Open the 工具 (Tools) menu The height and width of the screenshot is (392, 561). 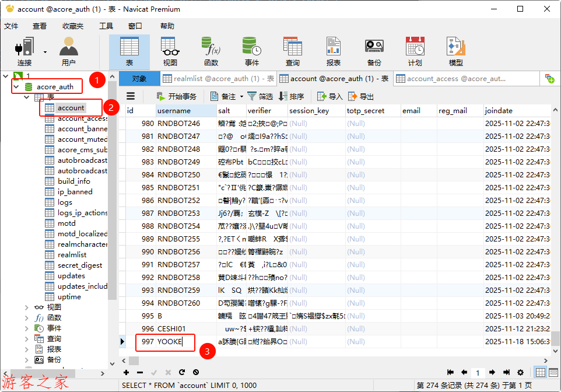(106, 26)
